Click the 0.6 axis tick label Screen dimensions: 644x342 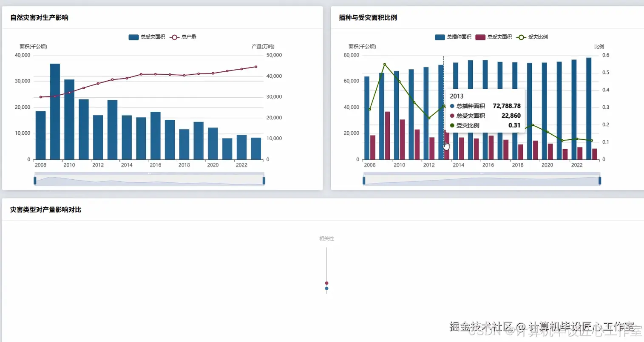[x=606, y=55]
